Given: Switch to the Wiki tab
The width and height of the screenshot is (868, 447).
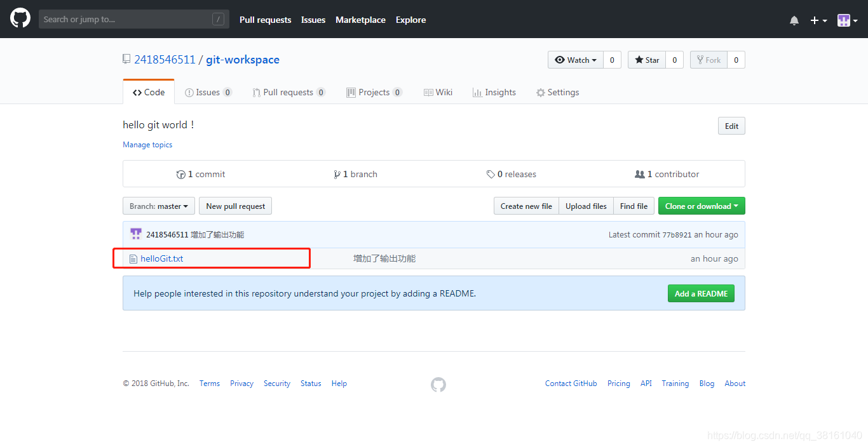Looking at the screenshot, I should (x=438, y=92).
